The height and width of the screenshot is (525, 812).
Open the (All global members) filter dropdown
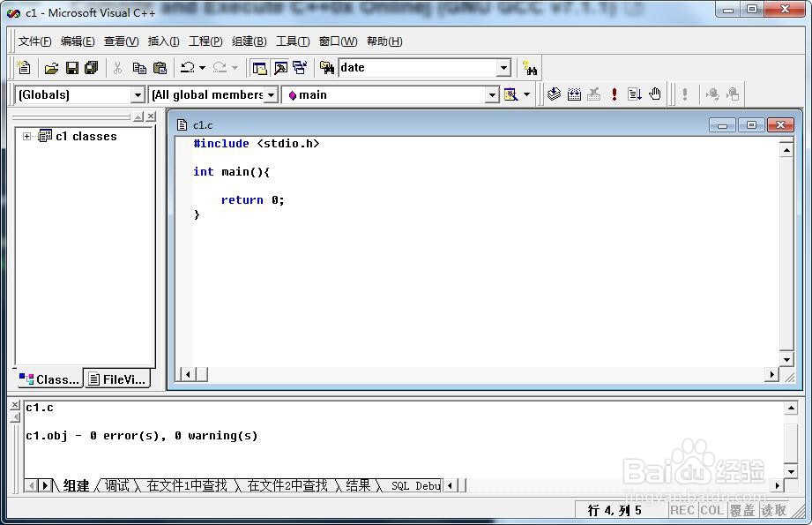(x=271, y=94)
